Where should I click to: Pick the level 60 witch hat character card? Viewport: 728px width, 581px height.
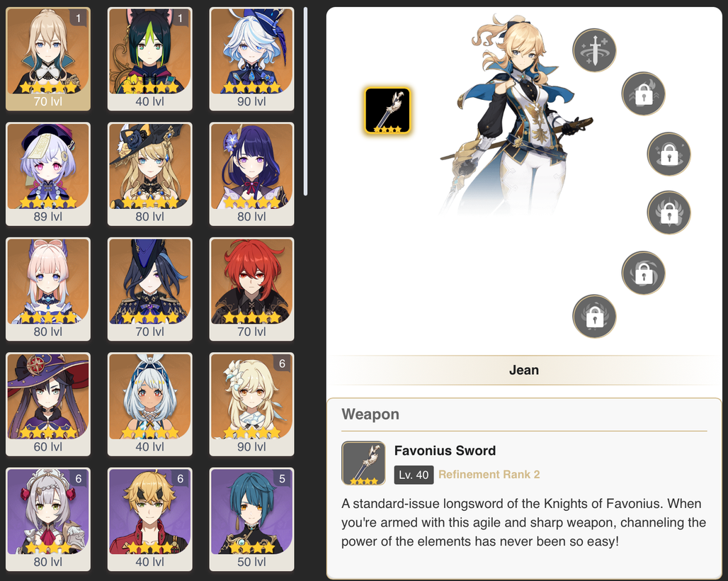tap(48, 404)
